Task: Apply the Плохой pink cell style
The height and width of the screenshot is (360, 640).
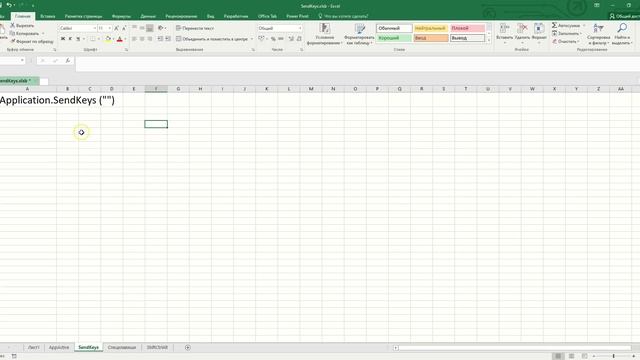Action: point(467,28)
